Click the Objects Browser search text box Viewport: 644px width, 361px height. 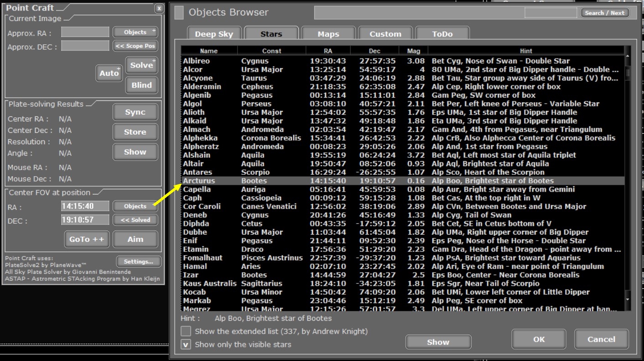551,13
